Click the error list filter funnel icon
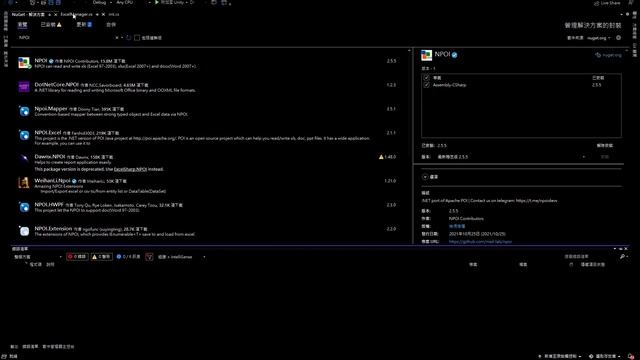 click(x=149, y=257)
